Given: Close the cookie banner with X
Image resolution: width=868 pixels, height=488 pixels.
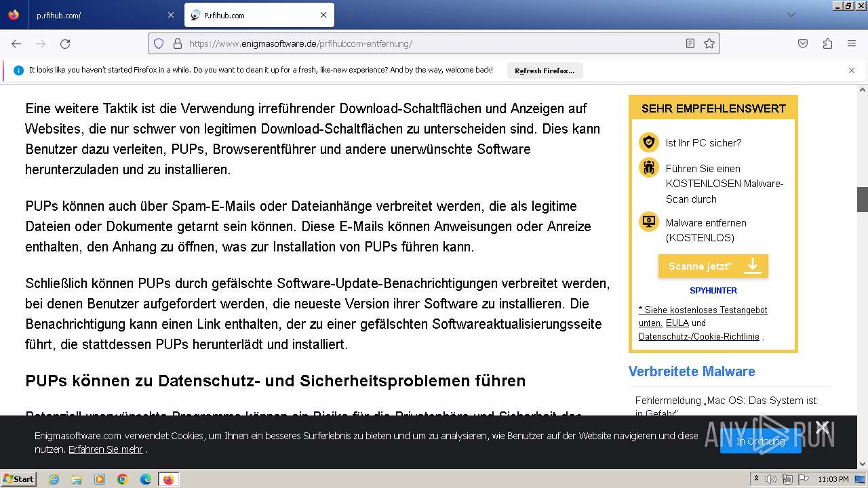Looking at the screenshot, I should pos(822,427).
